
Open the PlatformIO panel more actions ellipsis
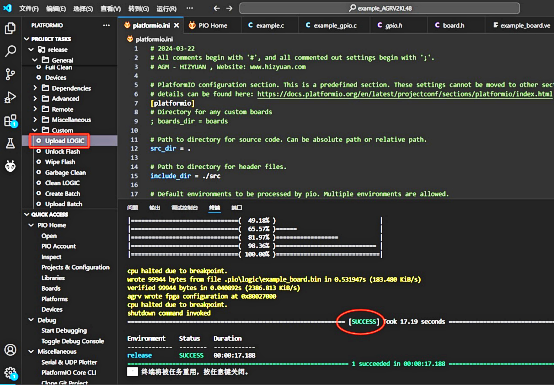(x=106, y=25)
